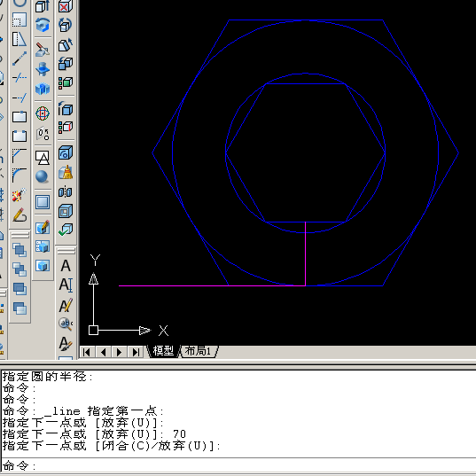Click the Render sphere icon
Image resolution: width=476 pixels, height=476 pixels.
click(x=43, y=176)
